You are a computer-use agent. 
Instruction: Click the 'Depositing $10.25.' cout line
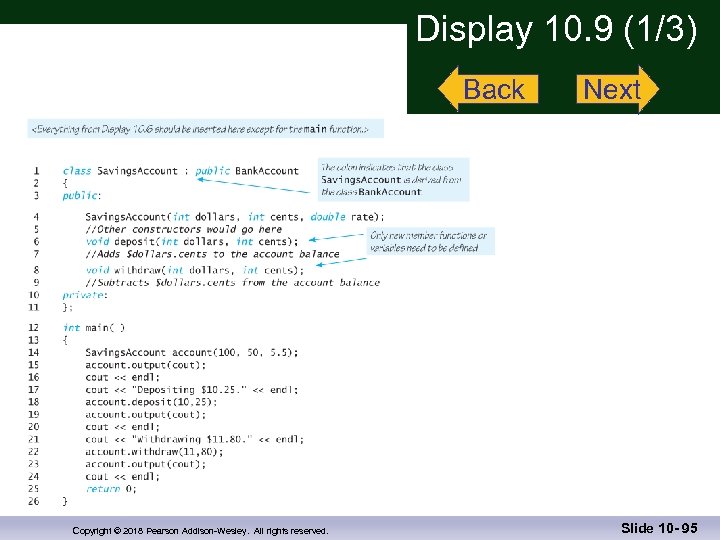point(191,389)
